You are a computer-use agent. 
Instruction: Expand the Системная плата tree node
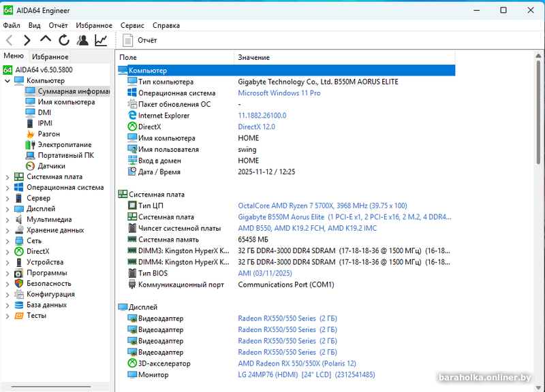tap(7, 177)
